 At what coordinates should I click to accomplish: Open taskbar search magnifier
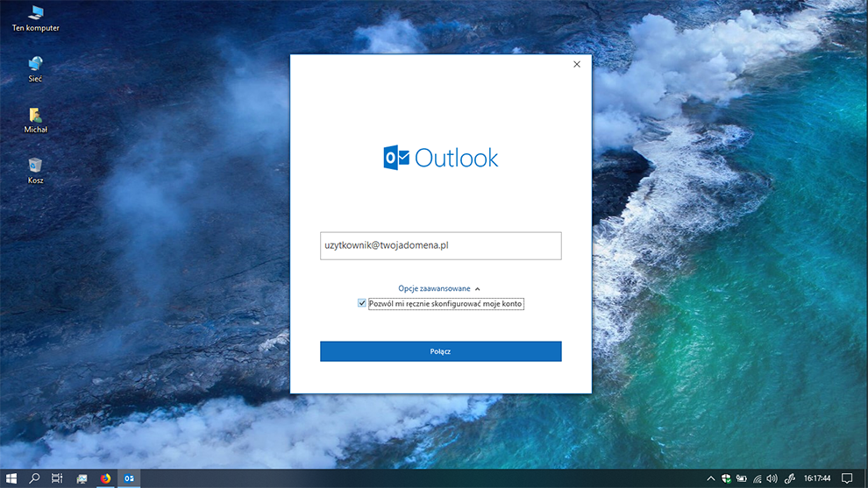click(x=35, y=478)
